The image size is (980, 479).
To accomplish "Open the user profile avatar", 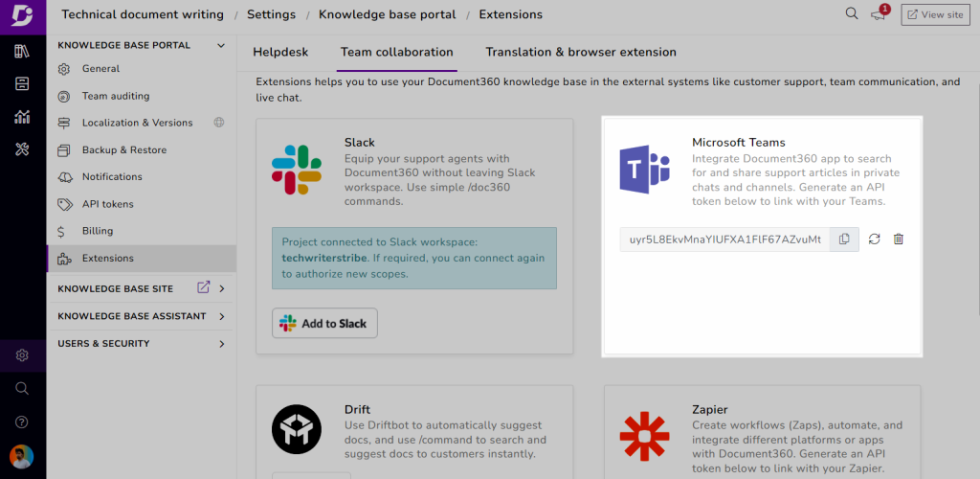I will pos(22,457).
